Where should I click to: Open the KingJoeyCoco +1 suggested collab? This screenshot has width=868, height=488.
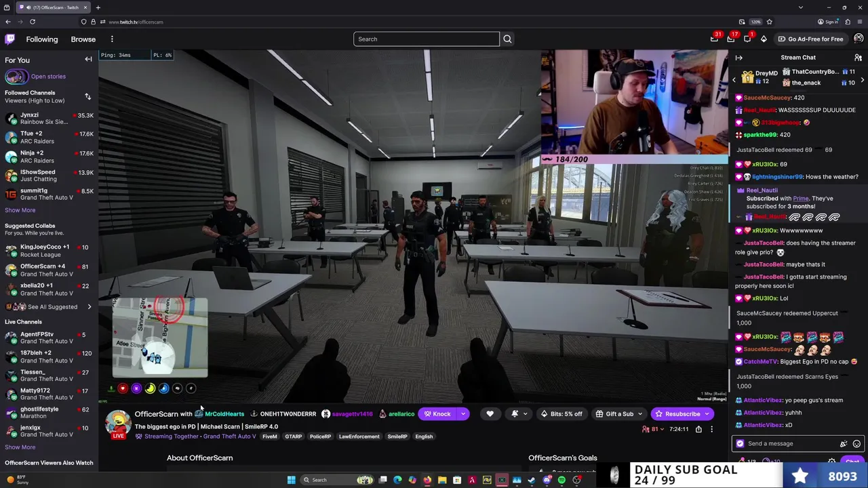point(49,251)
